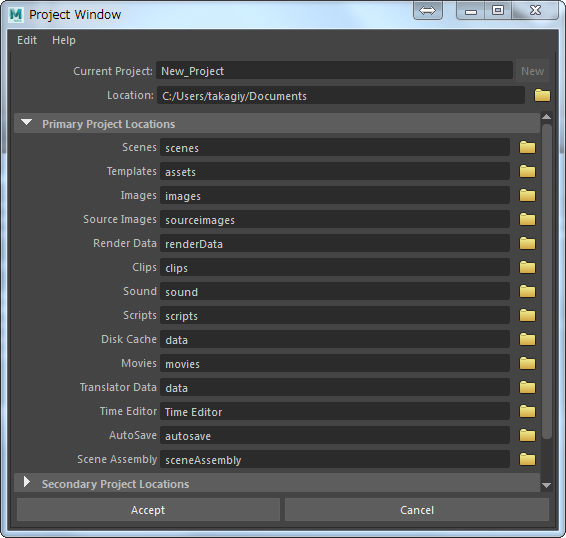This screenshot has width=566, height=538.
Task: Click the Sound field containing 'sound'
Action: pyautogui.click(x=335, y=291)
